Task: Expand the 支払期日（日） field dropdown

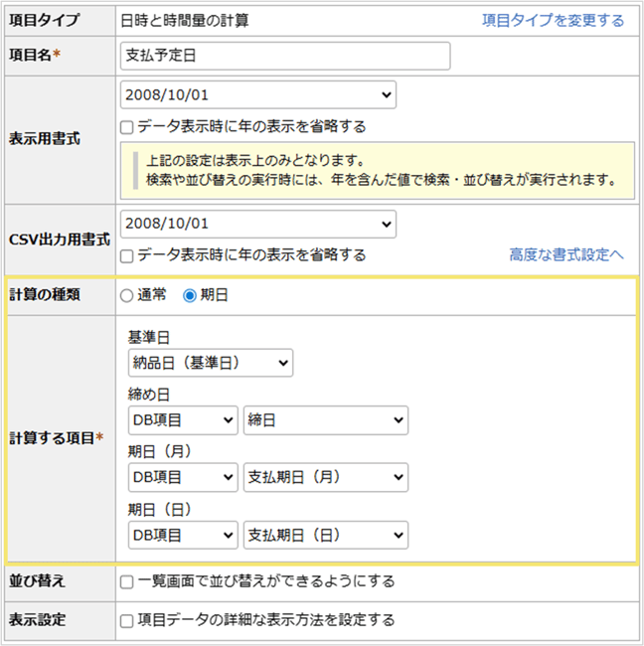Action: coord(325,536)
